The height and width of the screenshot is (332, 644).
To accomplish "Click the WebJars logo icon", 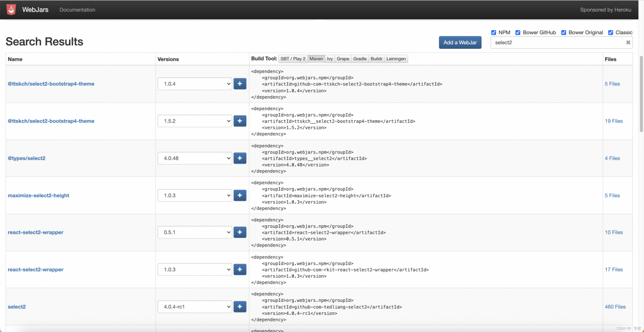I will pyautogui.click(x=11, y=9).
